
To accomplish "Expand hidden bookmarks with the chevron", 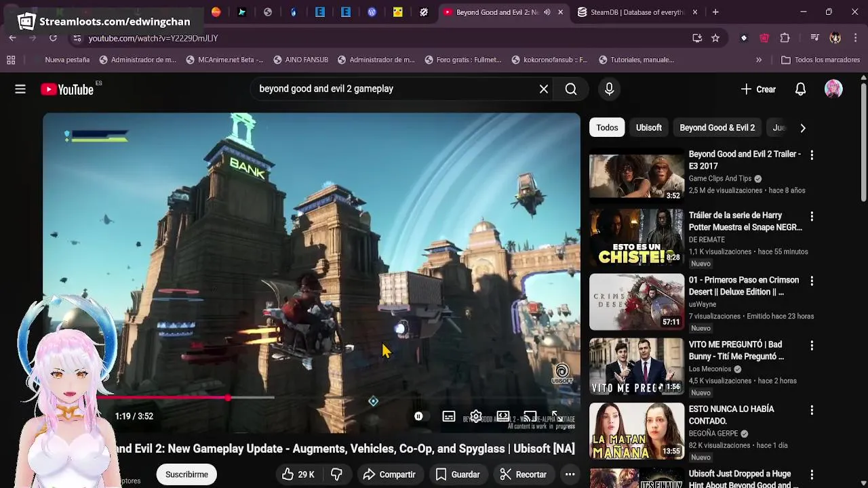I will point(759,60).
